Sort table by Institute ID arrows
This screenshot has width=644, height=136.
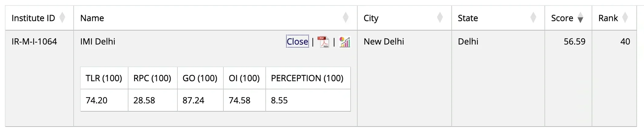click(62, 18)
